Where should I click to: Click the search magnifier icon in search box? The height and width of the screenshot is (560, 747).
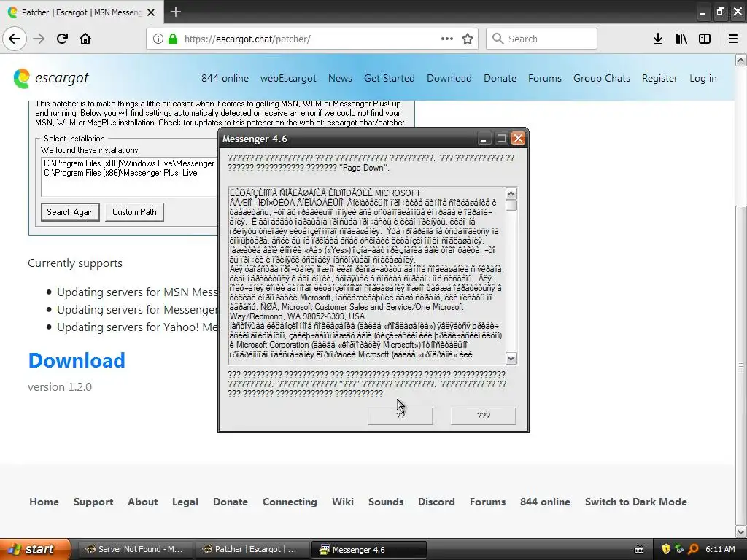(x=498, y=39)
